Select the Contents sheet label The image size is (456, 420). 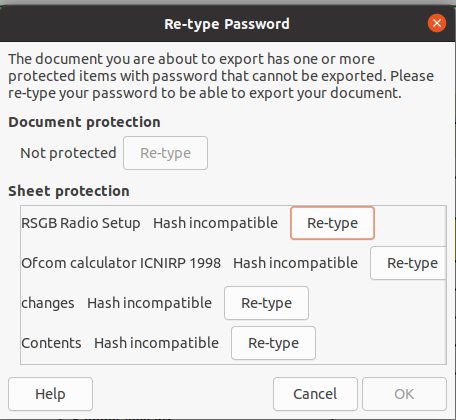click(51, 343)
